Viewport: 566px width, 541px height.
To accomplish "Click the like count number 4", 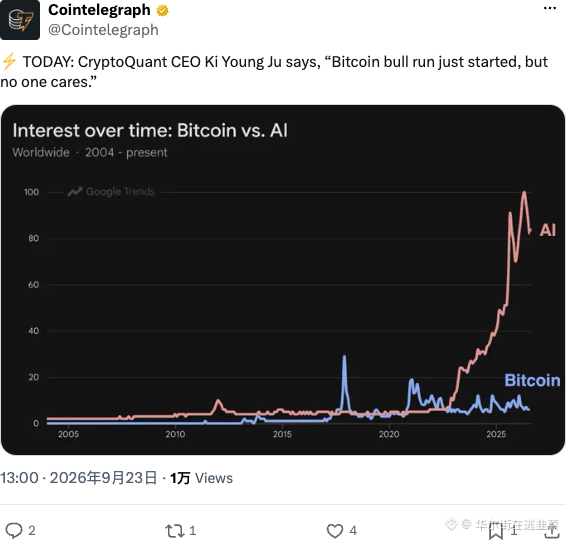I will point(353,531).
